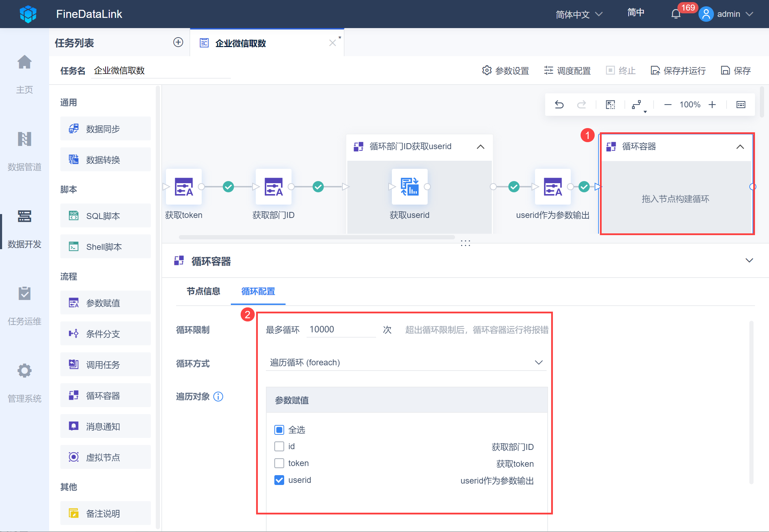Open the notification bell
The image size is (769, 532).
pyautogui.click(x=676, y=14)
